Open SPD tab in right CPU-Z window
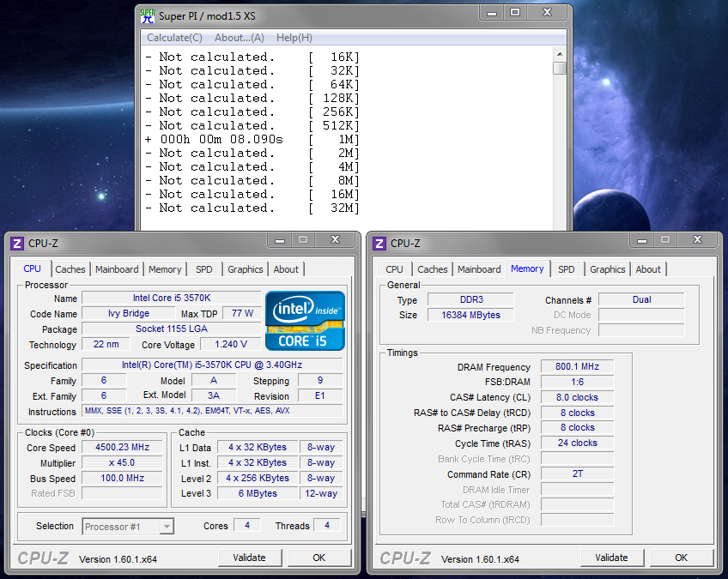728x579 pixels. (x=566, y=269)
